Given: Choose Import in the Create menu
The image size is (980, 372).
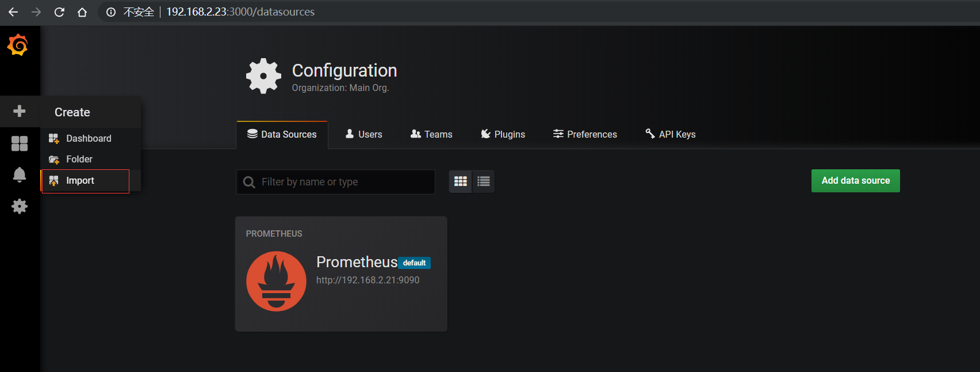Looking at the screenshot, I should point(85,181).
